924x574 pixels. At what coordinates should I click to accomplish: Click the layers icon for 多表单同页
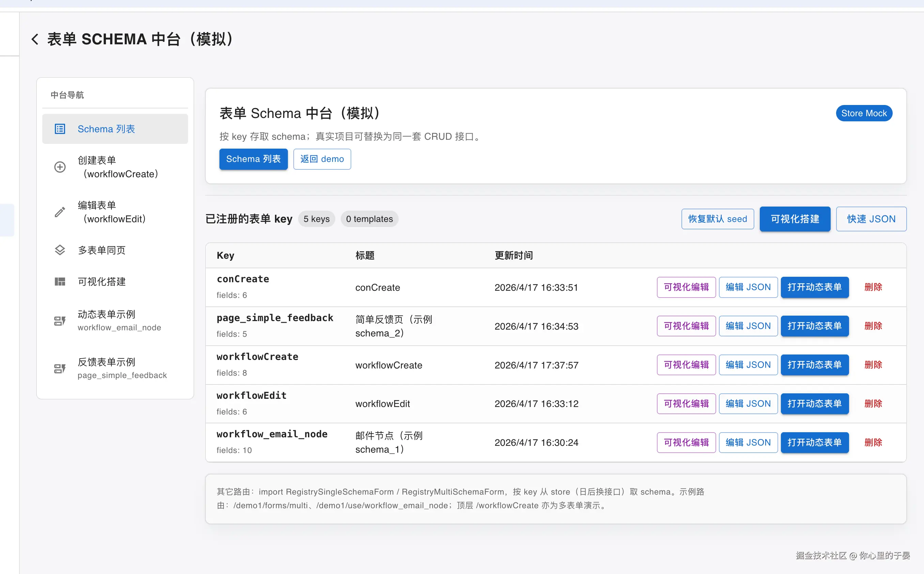60,250
